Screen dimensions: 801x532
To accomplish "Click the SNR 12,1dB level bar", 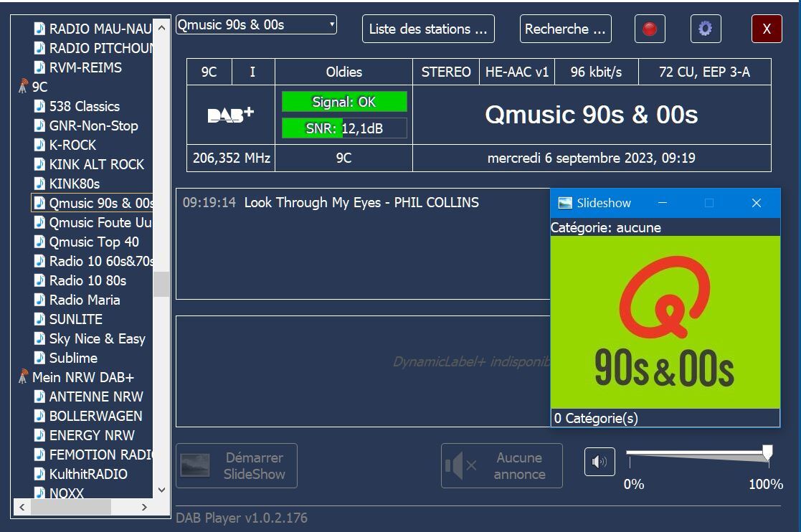I will (344, 128).
